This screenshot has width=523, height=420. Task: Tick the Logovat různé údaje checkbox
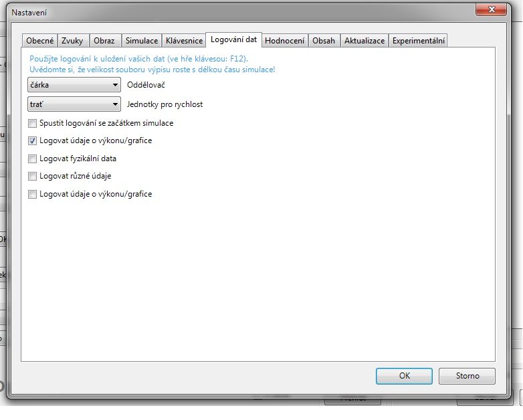33,177
